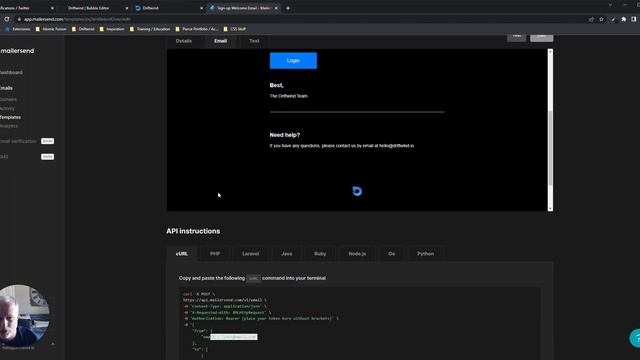Bookmark this page with the star icon
This screenshot has width=640, height=360.
pos(601,19)
